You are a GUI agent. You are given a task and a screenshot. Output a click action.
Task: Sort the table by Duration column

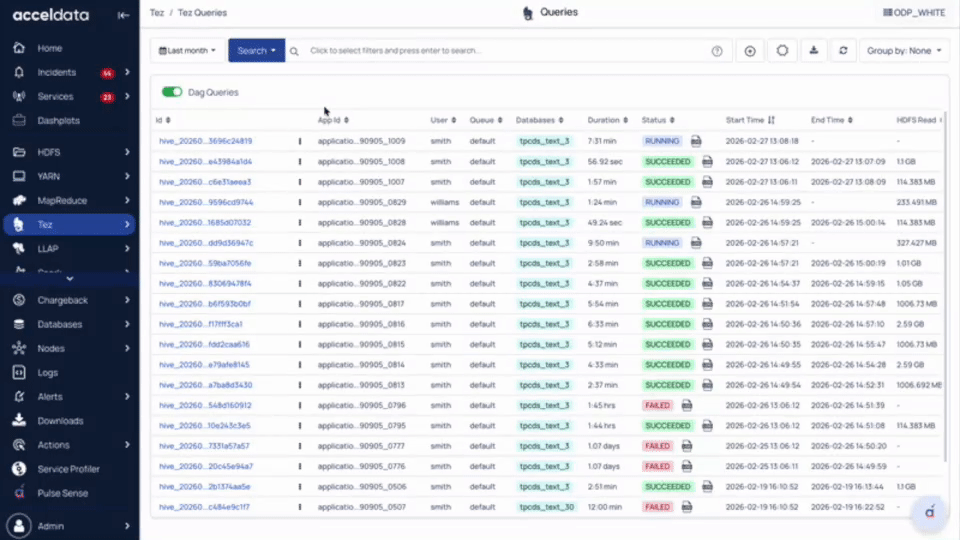pos(626,120)
